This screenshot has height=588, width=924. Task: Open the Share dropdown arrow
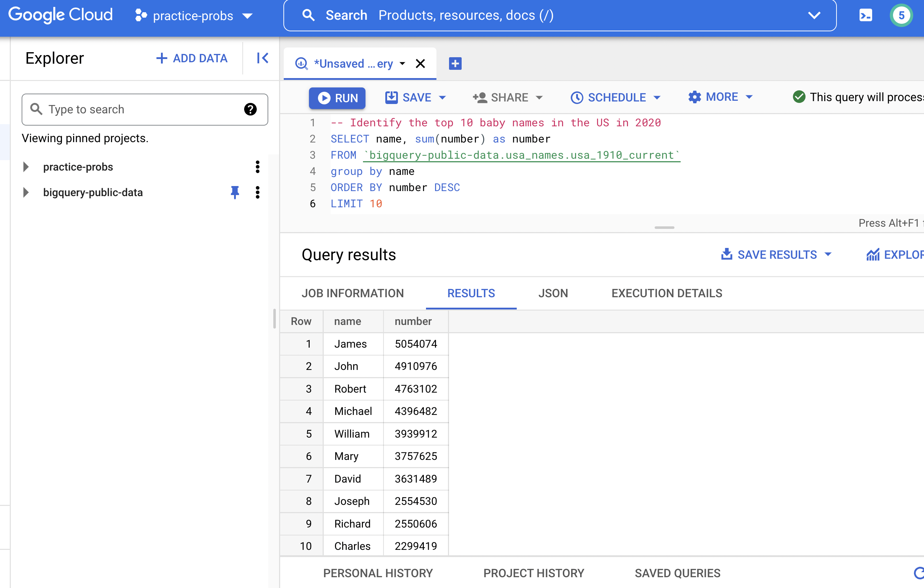(539, 98)
